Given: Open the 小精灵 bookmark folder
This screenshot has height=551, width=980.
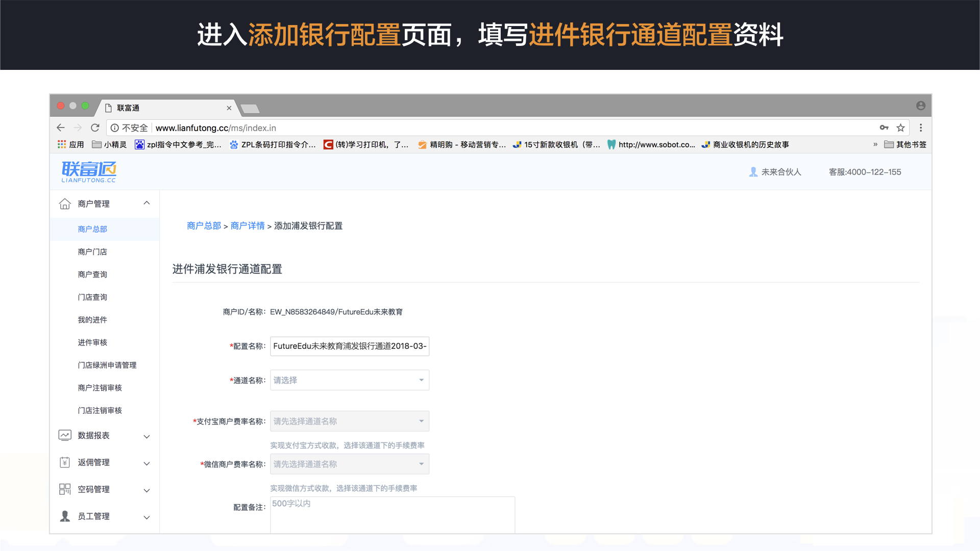Looking at the screenshot, I should click(109, 144).
